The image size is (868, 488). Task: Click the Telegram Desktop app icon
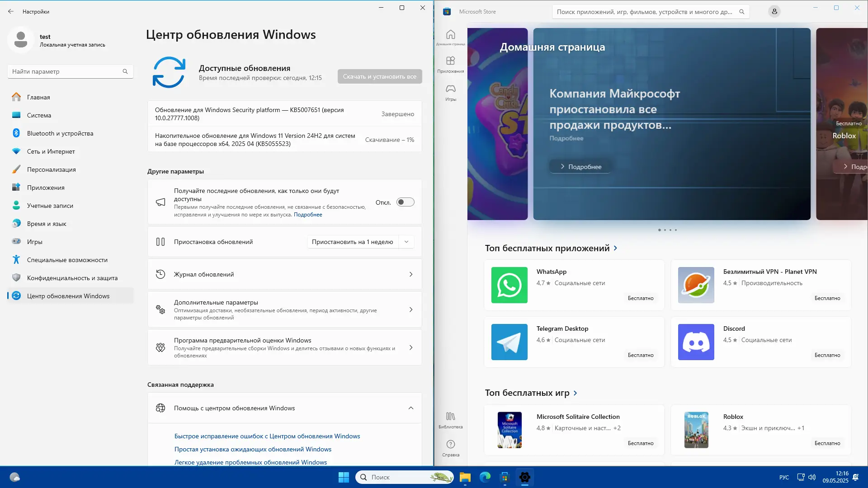(x=509, y=342)
